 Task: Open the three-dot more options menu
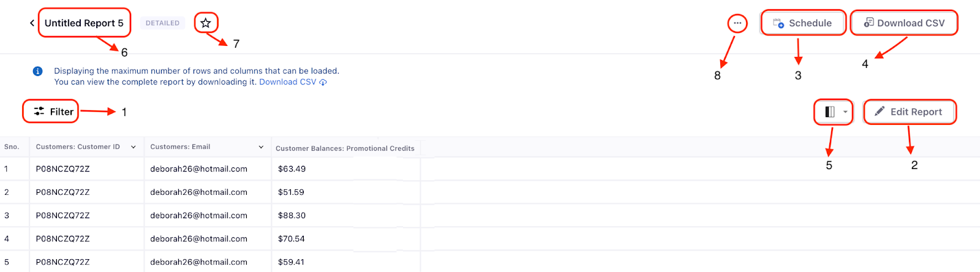pyautogui.click(x=737, y=23)
